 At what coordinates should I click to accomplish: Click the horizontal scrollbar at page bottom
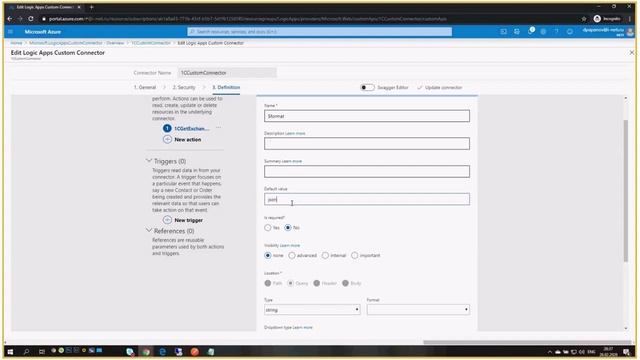tap(527, 342)
